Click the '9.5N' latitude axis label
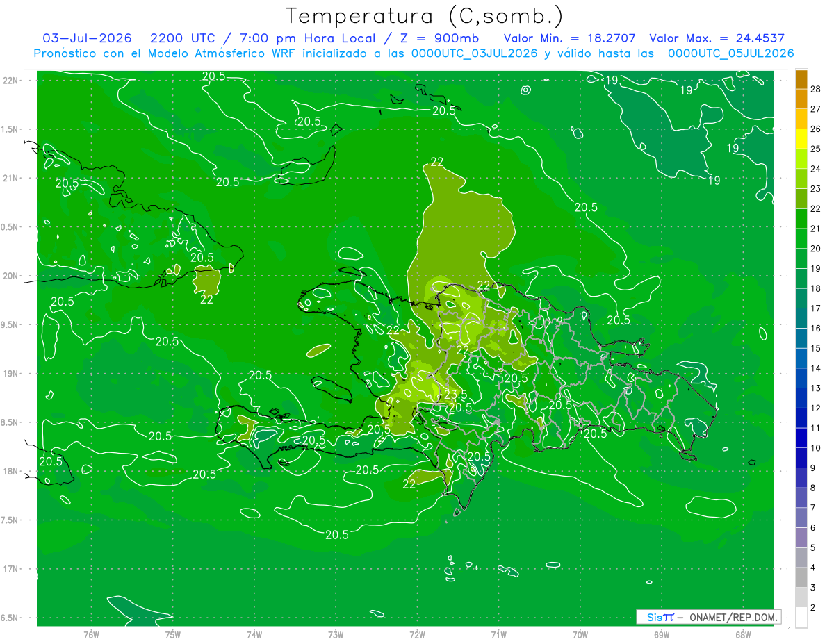Image resolution: width=834 pixels, height=644 pixels. pyautogui.click(x=10, y=324)
